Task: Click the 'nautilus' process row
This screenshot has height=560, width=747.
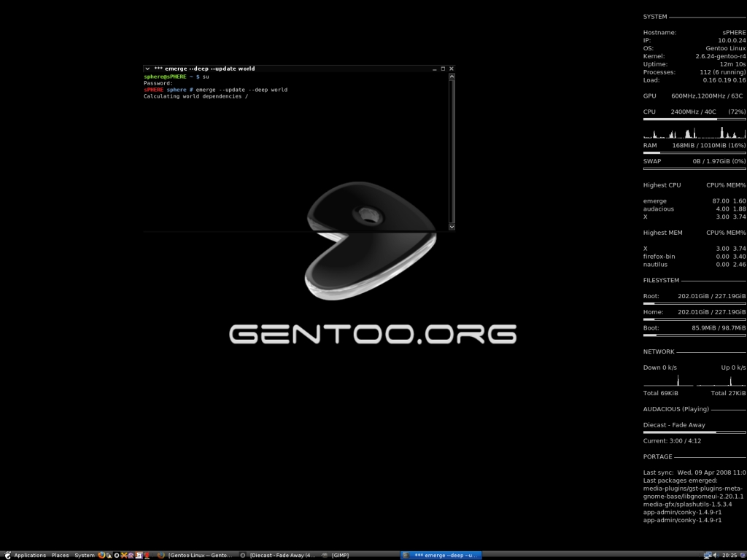Action: point(694,264)
